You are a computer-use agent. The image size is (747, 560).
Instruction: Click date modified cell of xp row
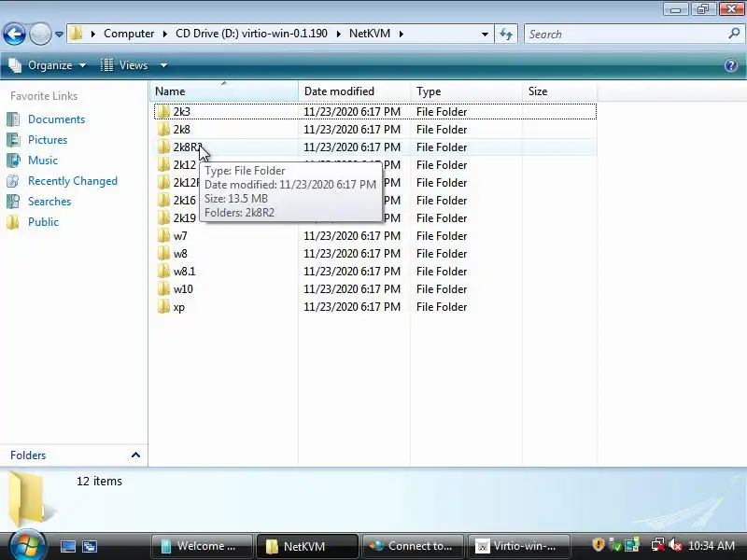(x=352, y=307)
